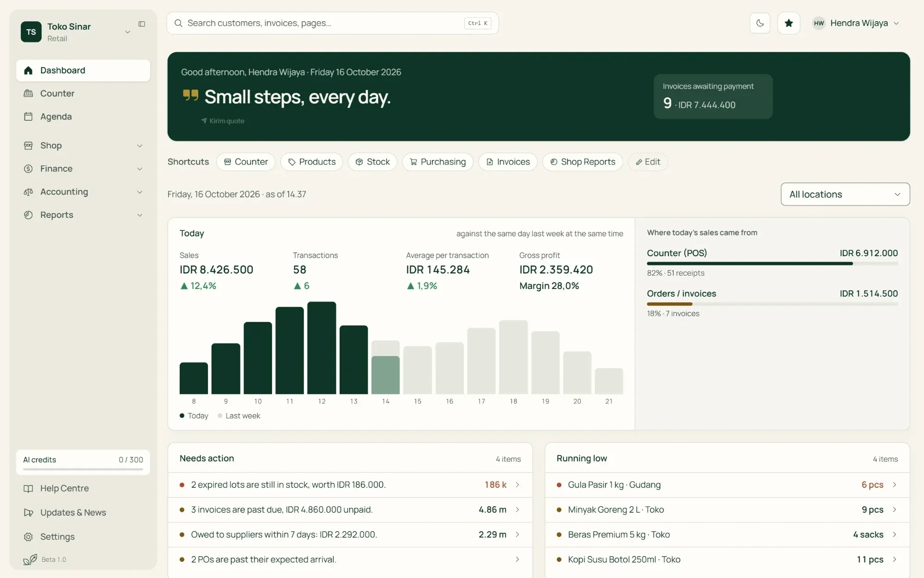This screenshot has height=578, width=924.
Task: Click the Counter shortcut button
Action: [246, 162]
